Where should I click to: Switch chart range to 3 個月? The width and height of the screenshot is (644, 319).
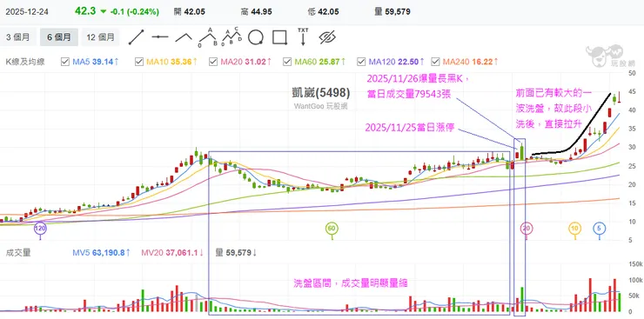18,37
